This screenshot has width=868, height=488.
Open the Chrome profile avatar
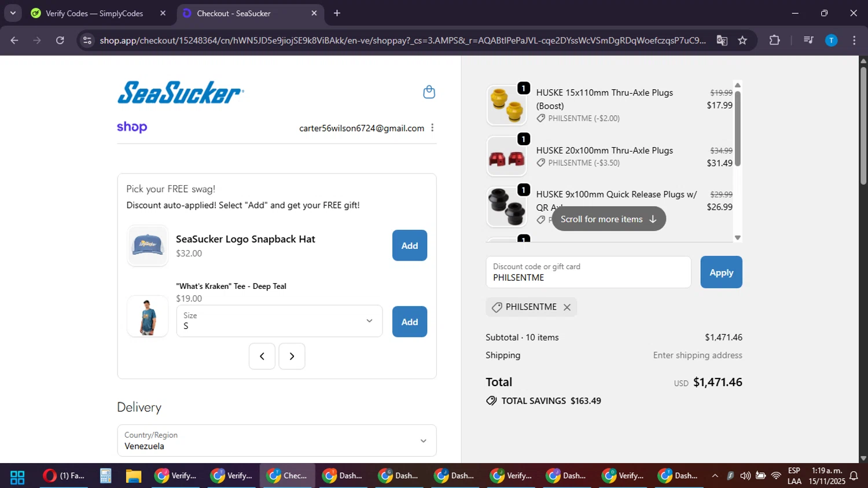click(x=831, y=41)
